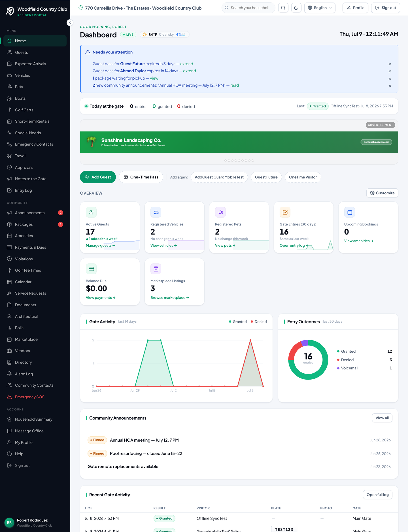Viewport: 408px width, 532px height.
Task: Dismiss the package waiting alert
Action: (390, 79)
